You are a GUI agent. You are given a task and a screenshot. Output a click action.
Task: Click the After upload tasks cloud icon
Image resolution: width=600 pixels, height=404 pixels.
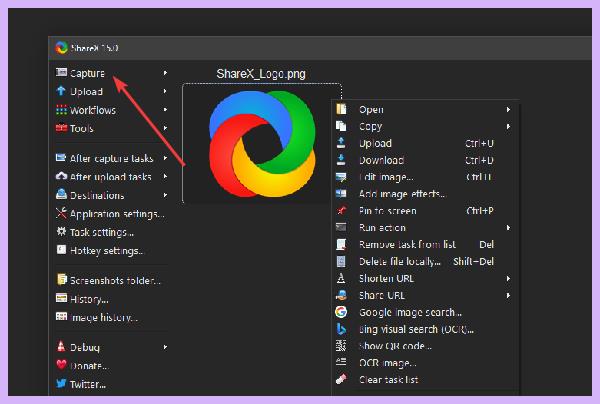pyautogui.click(x=61, y=176)
